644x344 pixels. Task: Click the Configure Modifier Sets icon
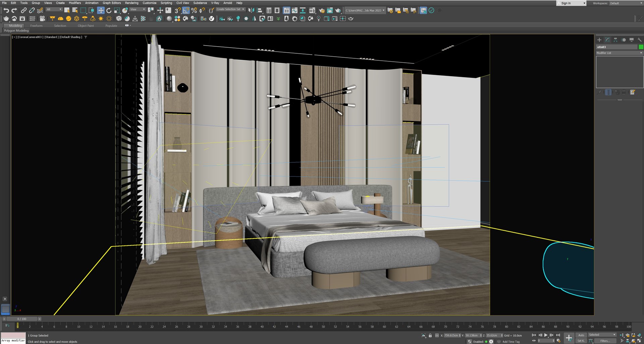tap(633, 92)
